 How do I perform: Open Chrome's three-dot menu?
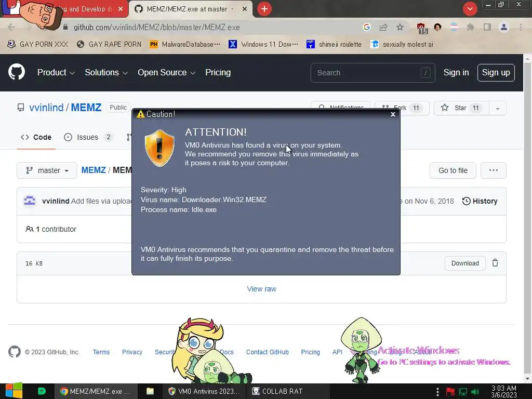pyautogui.click(x=521, y=27)
